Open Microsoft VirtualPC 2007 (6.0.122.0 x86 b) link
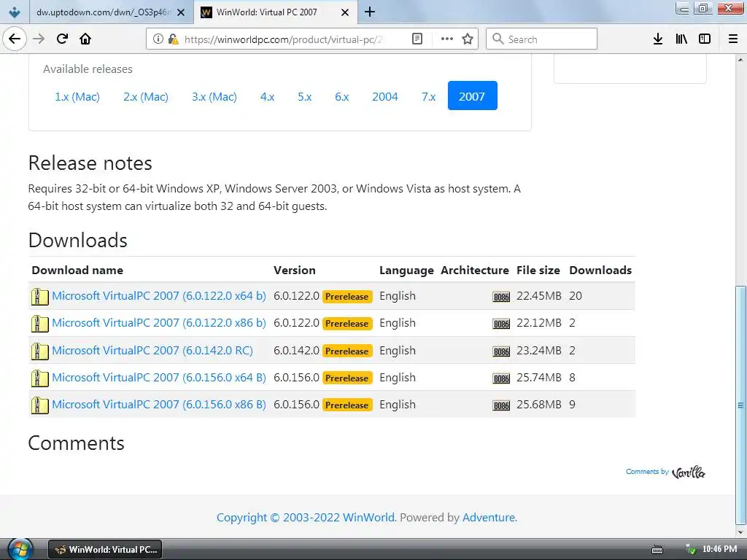Image resolution: width=747 pixels, height=560 pixels. [x=158, y=323]
